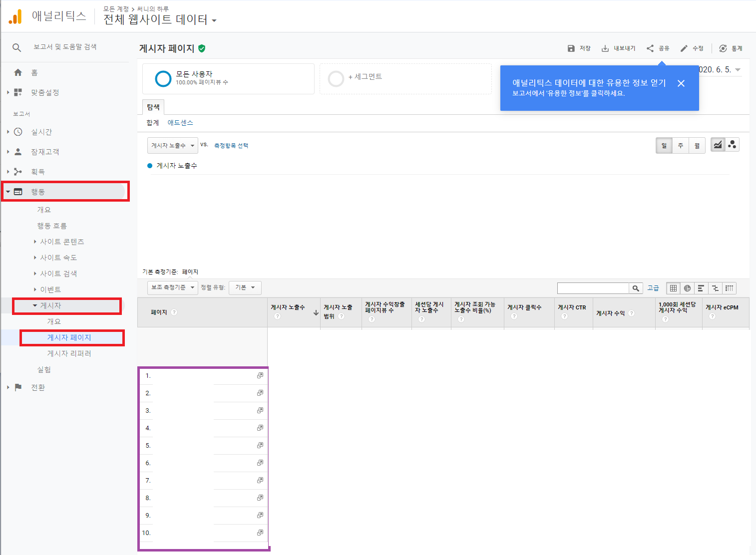
Task: Open the 전체 웹사이트 데이터 view selector
Action: (x=160, y=19)
